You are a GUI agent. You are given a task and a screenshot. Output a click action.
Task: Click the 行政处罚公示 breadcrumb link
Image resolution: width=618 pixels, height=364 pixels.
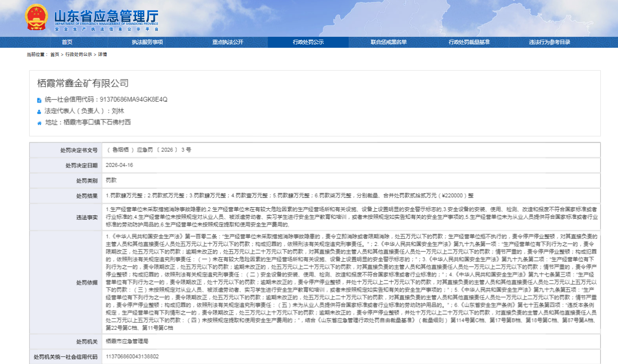78,54
